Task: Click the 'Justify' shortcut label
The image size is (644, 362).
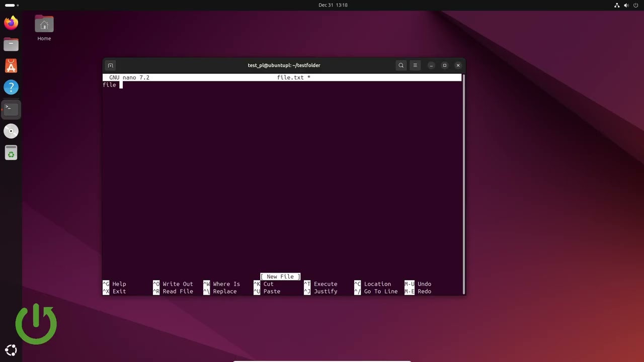Action: click(326, 292)
